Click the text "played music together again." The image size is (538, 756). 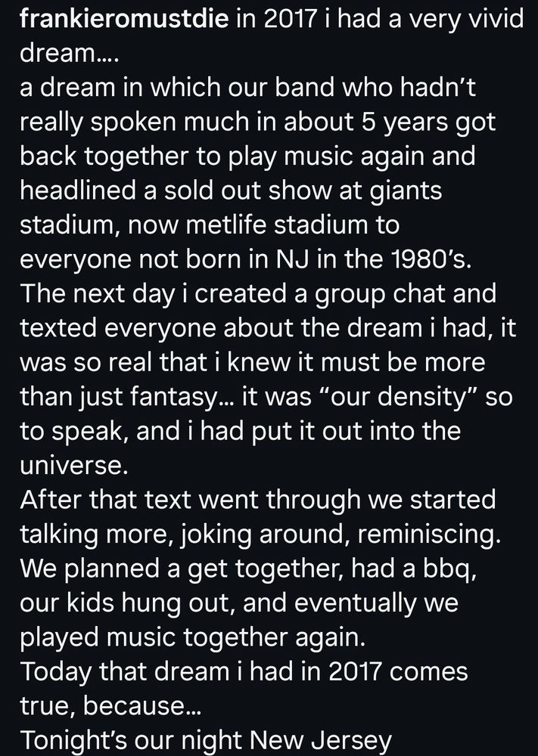(192, 637)
